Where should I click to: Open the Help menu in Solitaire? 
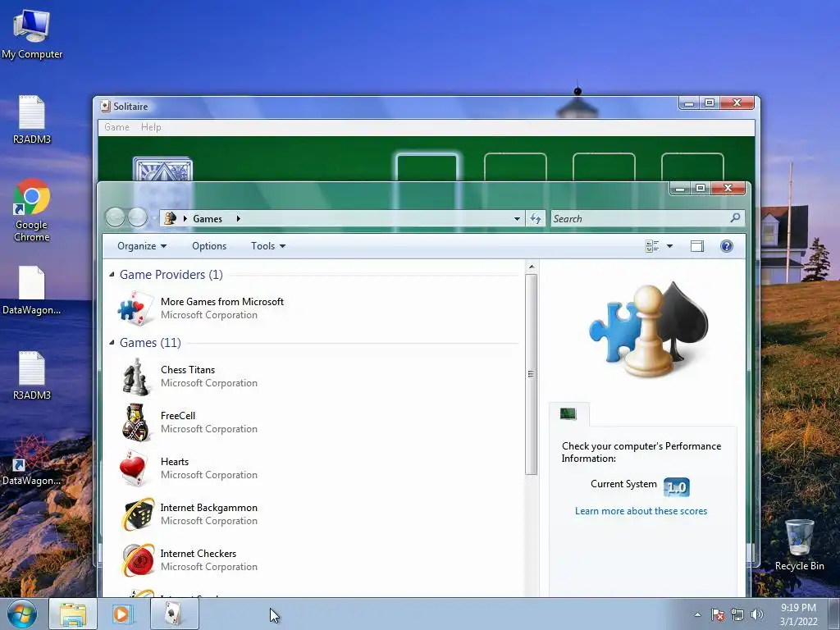click(151, 127)
